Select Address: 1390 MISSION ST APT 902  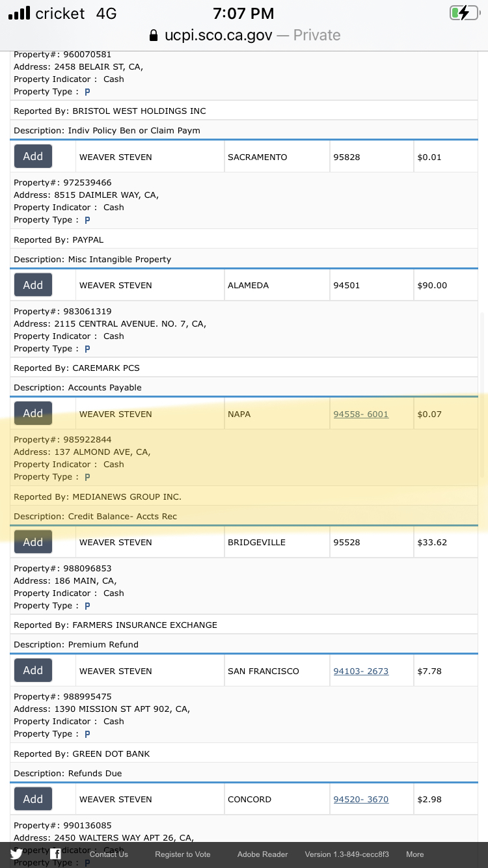(102, 709)
